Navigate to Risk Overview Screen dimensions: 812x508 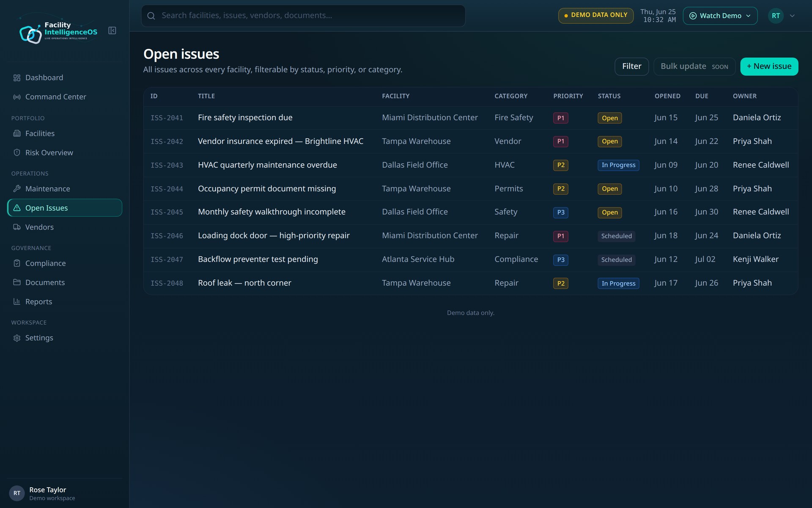pos(65,152)
